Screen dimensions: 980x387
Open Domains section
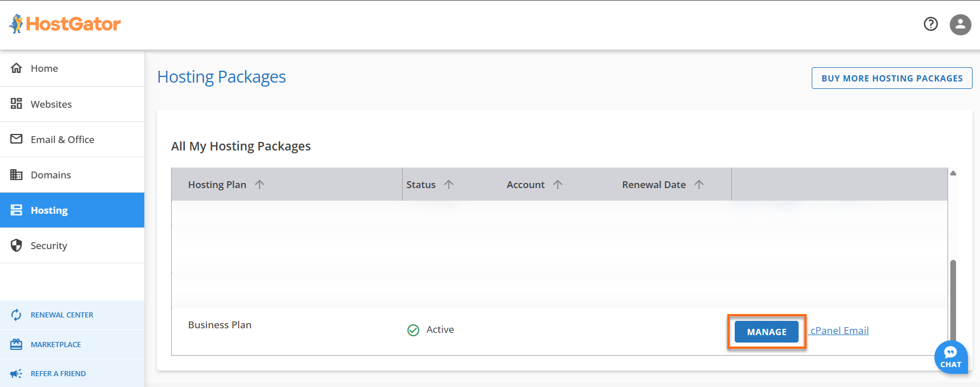72,174
